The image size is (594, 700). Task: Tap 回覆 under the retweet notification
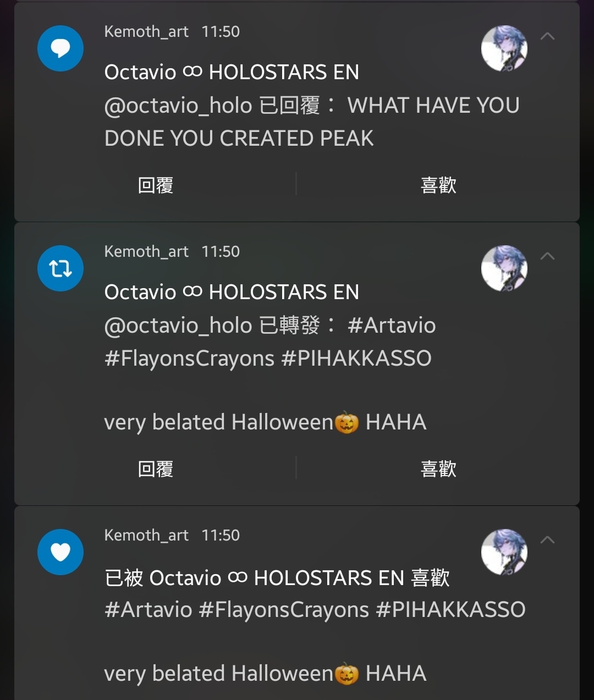point(156,469)
